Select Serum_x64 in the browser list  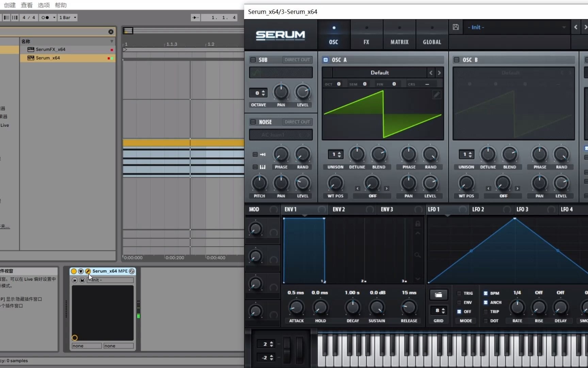[x=67, y=58]
